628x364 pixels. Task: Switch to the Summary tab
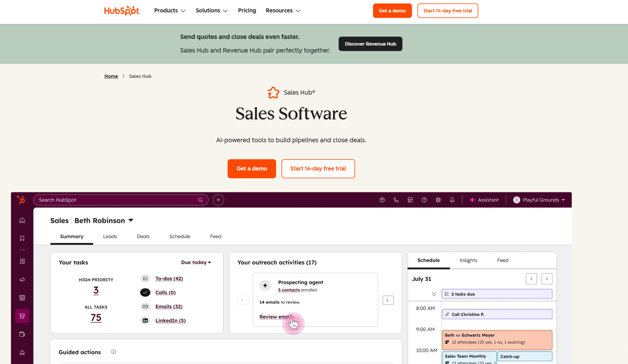click(x=72, y=236)
